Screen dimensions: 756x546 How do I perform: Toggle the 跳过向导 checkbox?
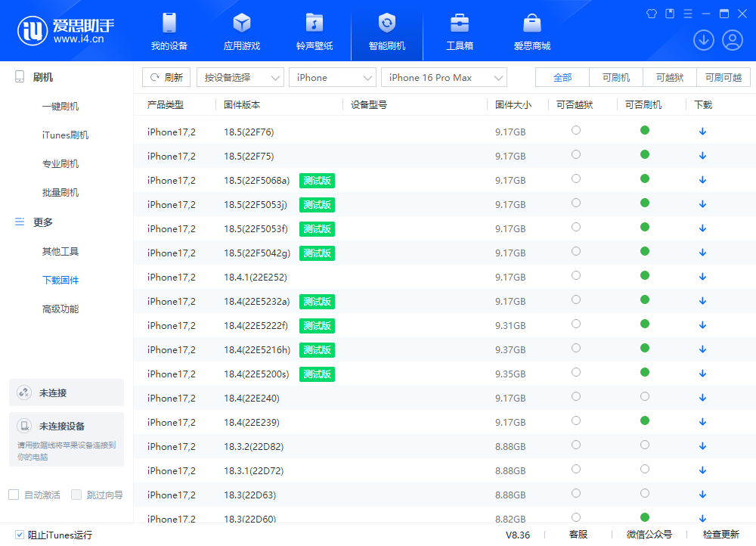[x=76, y=495]
